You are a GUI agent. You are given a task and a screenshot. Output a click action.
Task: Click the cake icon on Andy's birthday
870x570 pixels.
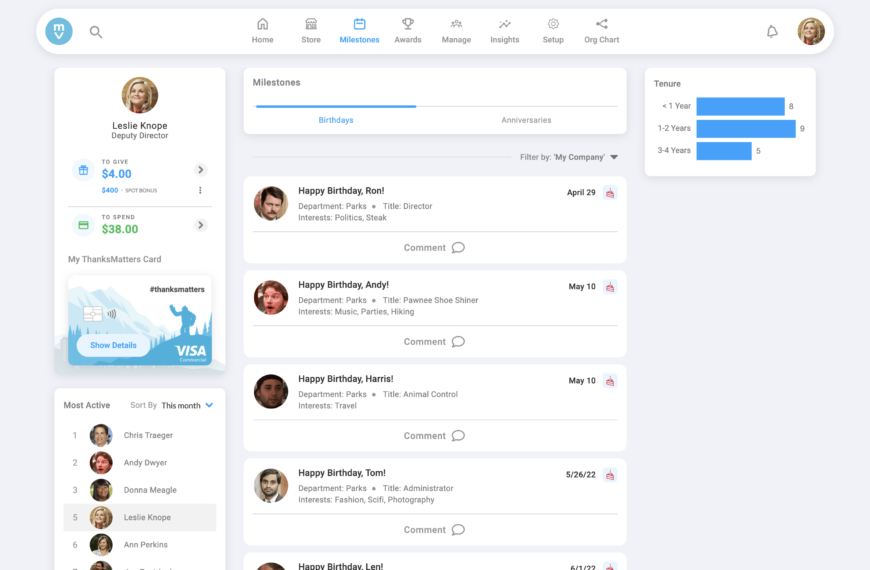(610, 287)
